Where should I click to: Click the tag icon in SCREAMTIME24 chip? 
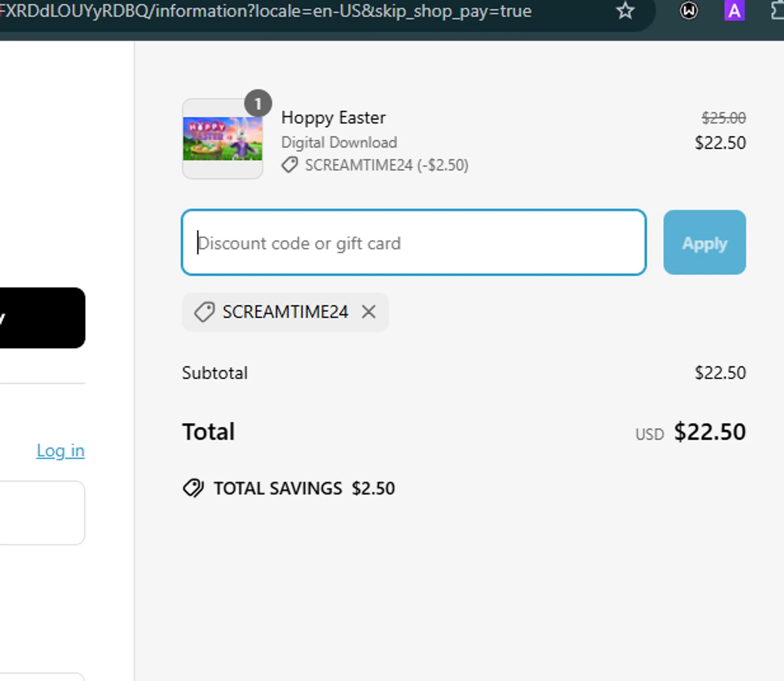click(204, 312)
